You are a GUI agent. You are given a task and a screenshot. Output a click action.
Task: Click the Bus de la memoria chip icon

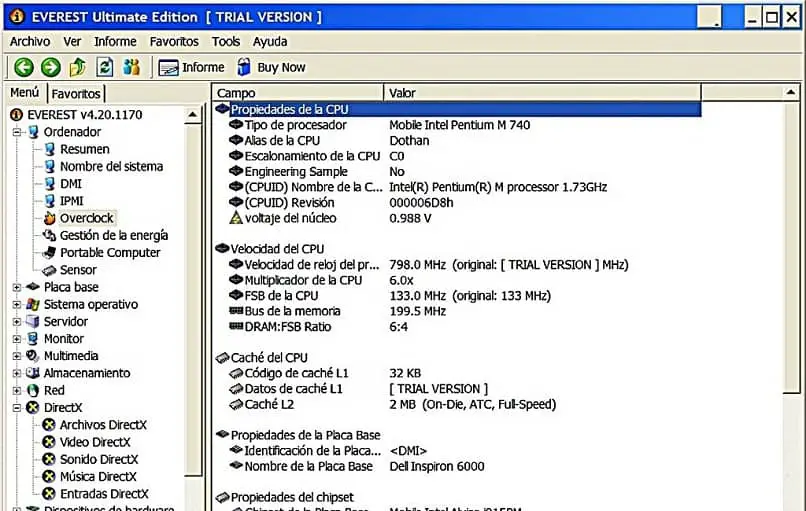[x=236, y=311]
